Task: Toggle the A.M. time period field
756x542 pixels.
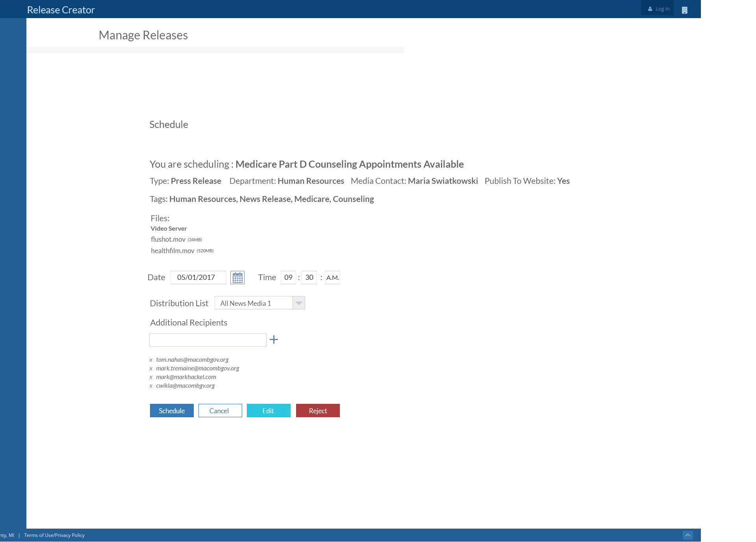Action: (x=332, y=277)
